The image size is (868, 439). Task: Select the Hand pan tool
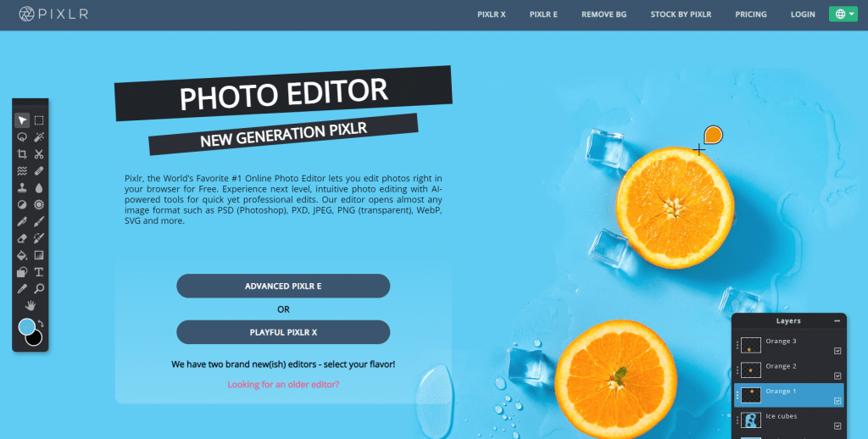(31, 305)
